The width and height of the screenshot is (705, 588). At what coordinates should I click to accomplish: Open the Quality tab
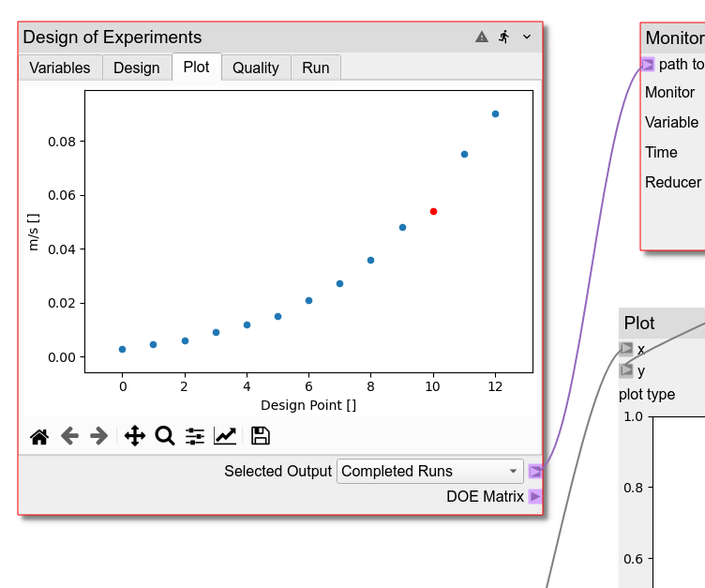point(256,68)
